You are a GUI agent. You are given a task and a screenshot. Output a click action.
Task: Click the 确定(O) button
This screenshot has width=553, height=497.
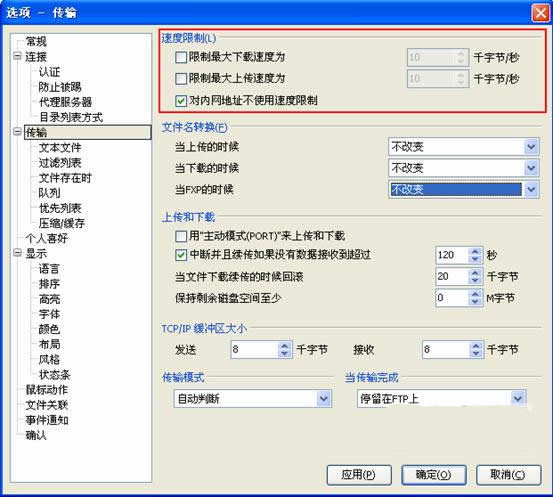(x=433, y=475)
